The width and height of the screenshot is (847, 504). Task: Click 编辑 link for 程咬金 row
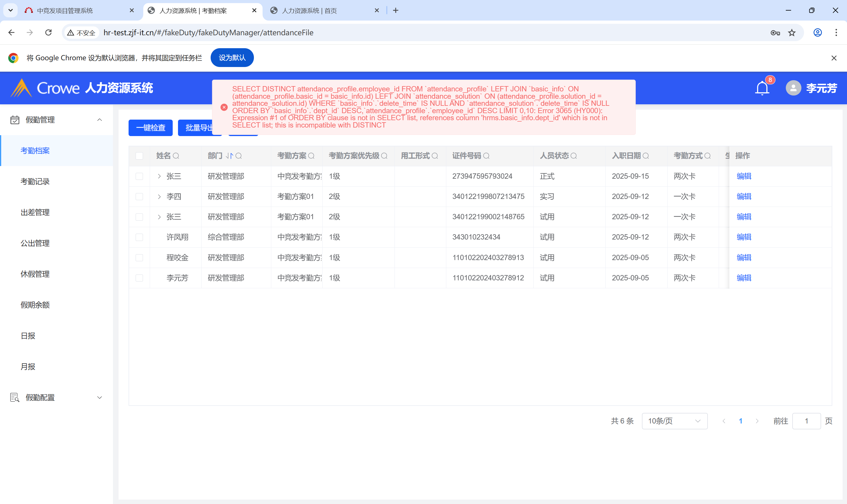(x=744, y=257)
